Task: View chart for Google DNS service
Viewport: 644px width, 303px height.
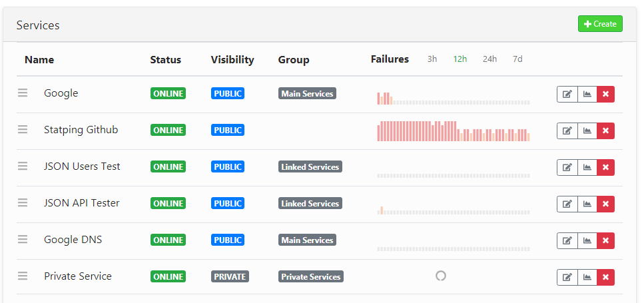Action: pyautogui.click(x=587, y=240)
